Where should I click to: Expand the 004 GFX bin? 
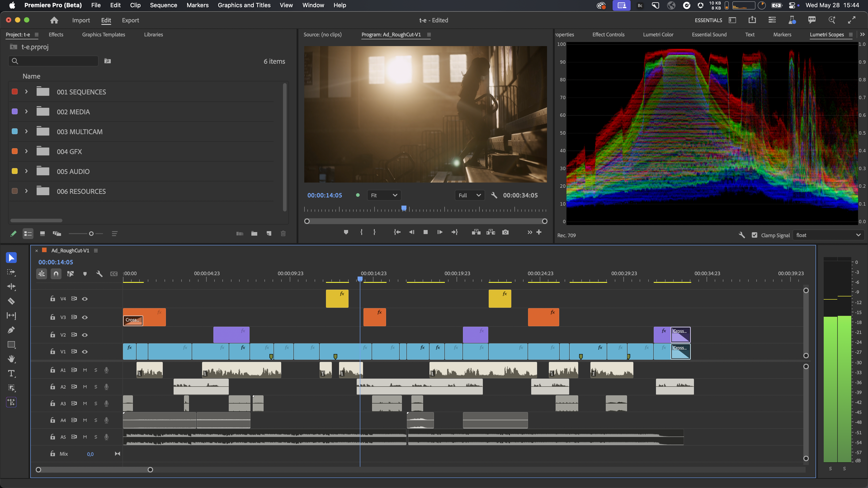[26, 151]
